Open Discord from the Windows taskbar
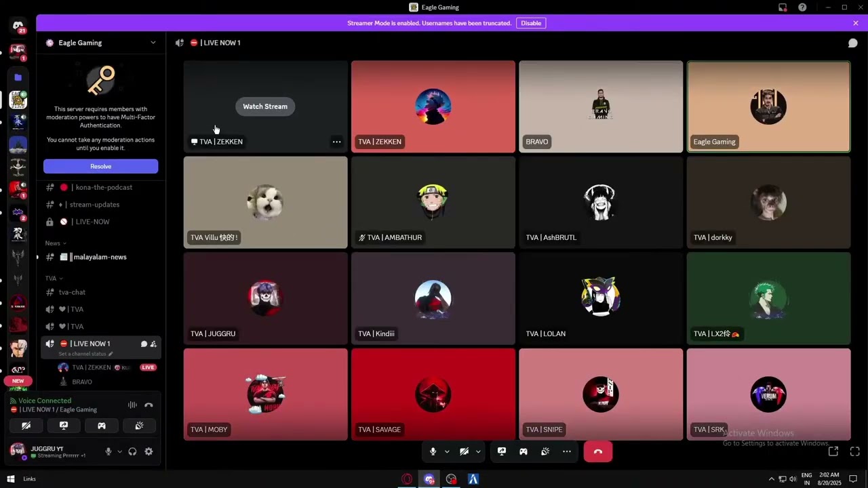This screenshot has height=488, width=868. pyautogui.click(x=429, y=479)
